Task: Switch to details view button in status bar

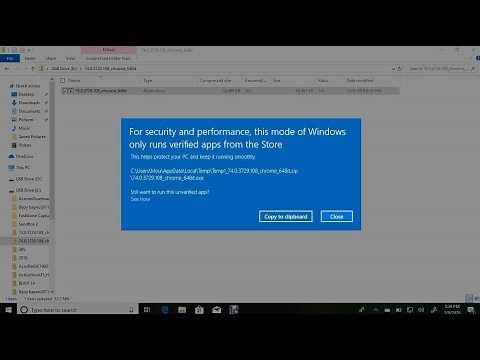Action: (x=469, y=298)
